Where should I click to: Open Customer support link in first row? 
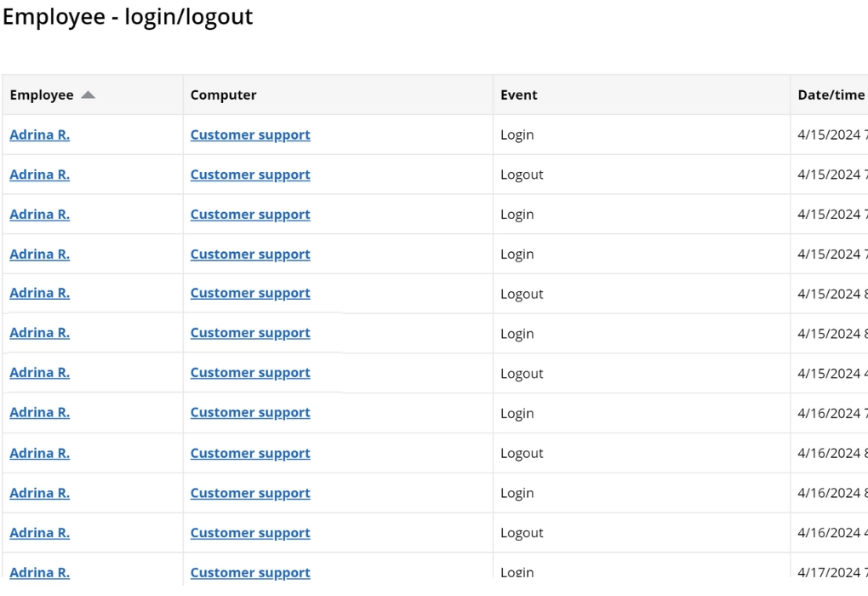point(250,135)
